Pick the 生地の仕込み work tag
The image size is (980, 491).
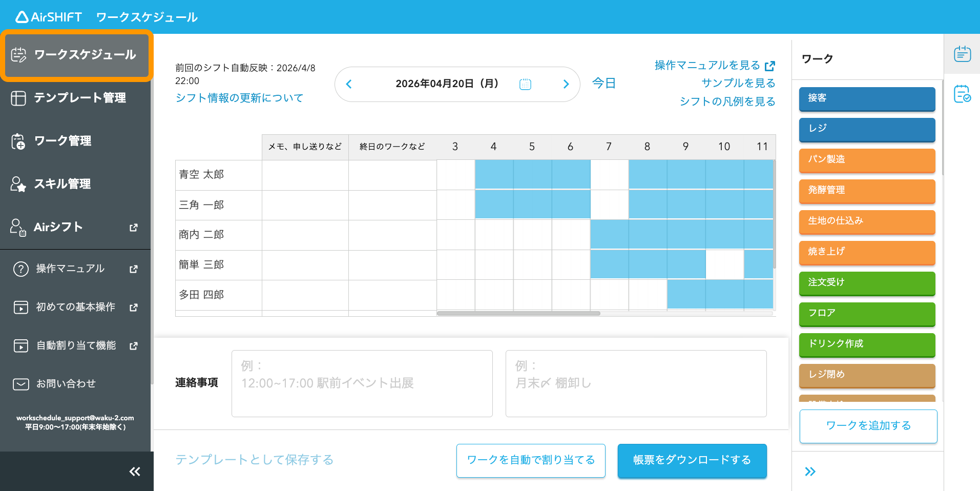(867, 222)
